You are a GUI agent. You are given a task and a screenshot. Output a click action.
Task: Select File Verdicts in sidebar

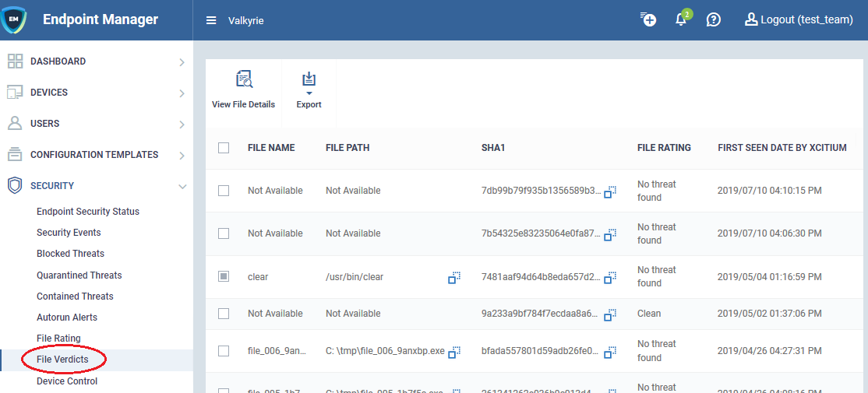coord(62,360)
